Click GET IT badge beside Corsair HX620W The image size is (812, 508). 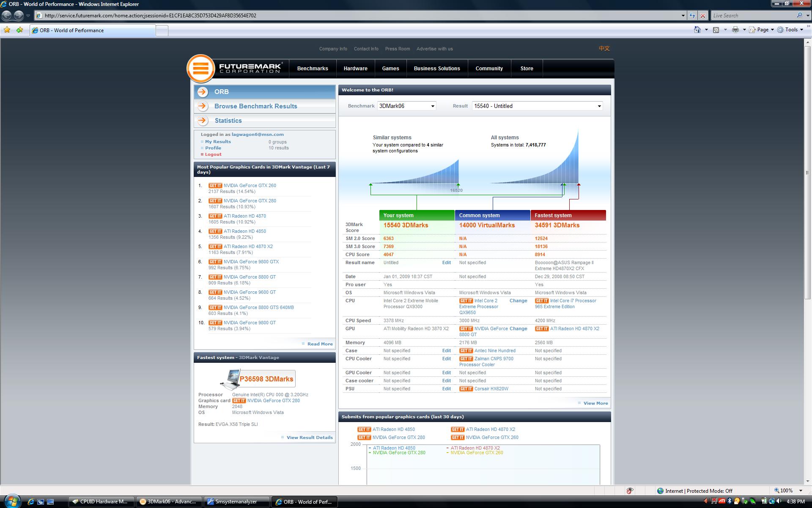[466, 389]
